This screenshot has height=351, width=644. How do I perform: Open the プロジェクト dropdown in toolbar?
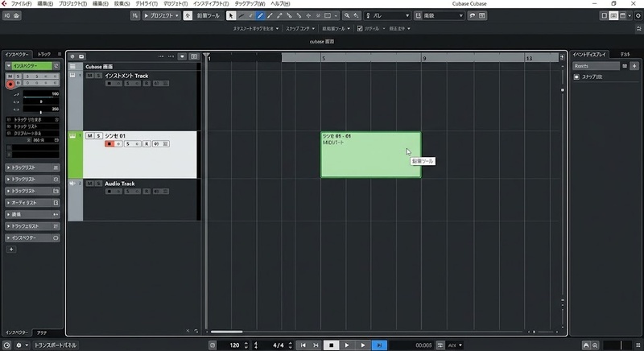pyautogui.click(x=162, y=15)
